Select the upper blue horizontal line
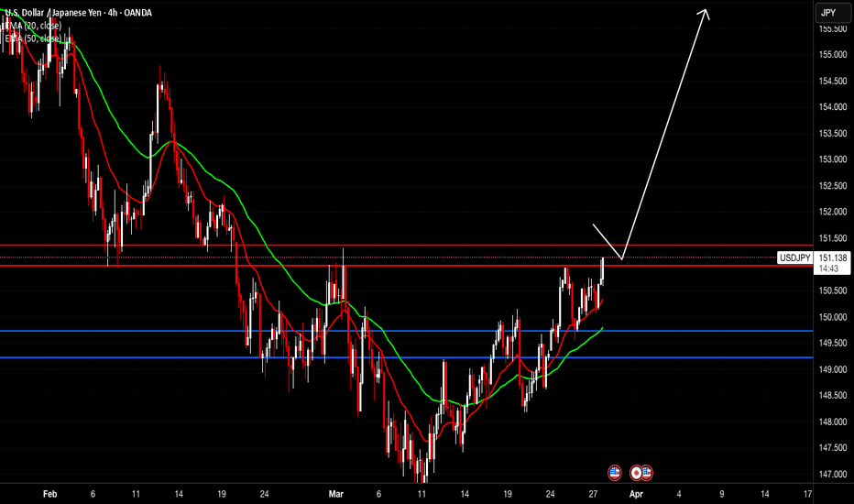This screenshot has width=854, height=504. pos(406,331)
